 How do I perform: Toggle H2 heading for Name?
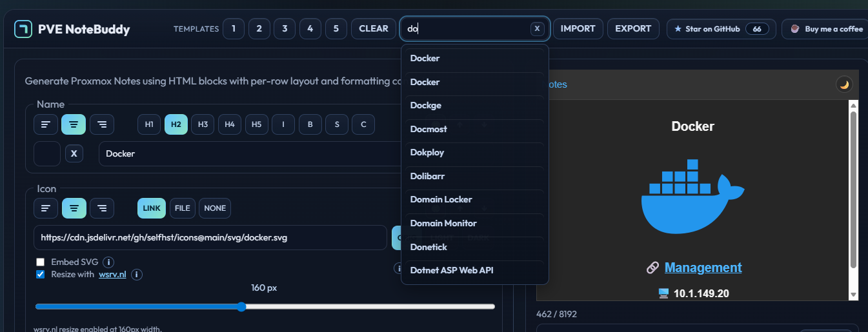tap(176, 124)
